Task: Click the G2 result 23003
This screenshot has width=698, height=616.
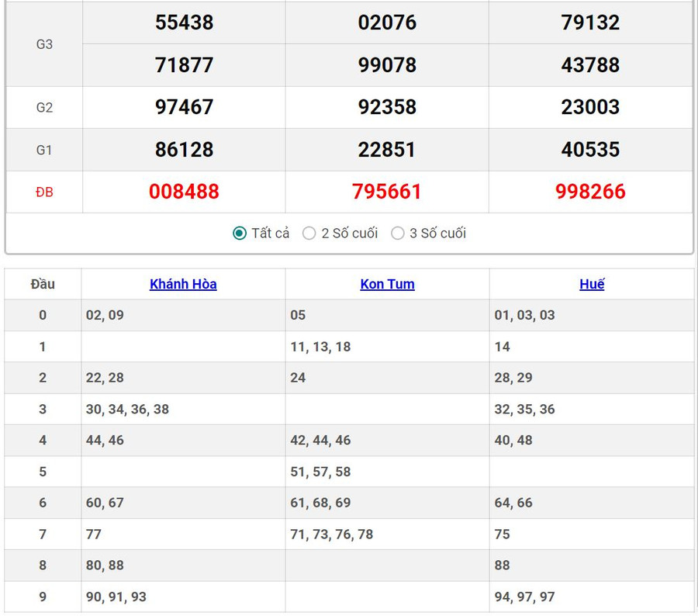Action: click(x=590, y=107)
